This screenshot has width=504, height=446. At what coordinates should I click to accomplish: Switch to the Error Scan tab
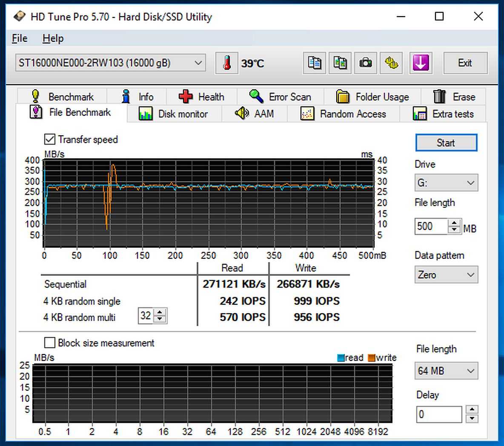pos(281,97)
